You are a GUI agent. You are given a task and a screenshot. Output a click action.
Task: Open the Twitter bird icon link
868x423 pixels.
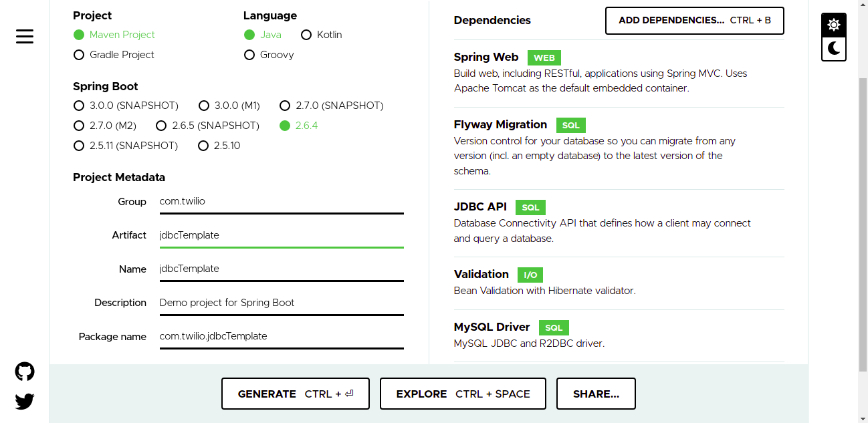coord(25,402)
